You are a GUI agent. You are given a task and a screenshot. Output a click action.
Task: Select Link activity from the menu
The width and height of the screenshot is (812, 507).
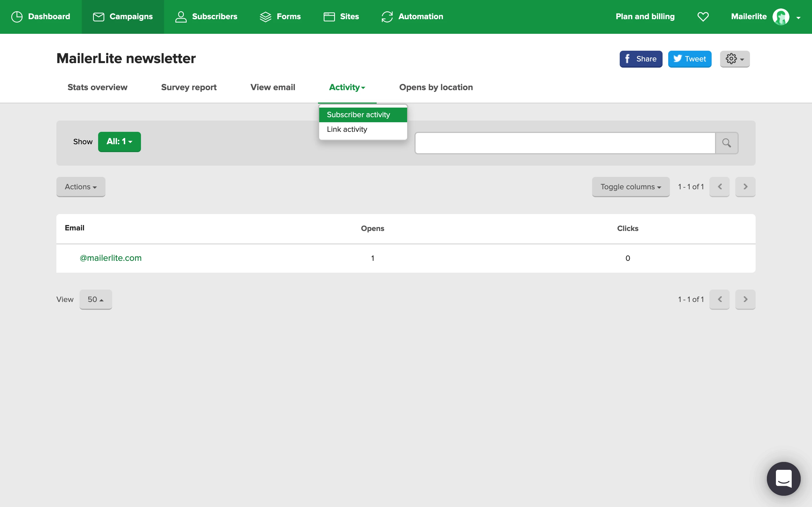pyautogui.click(x=347, y=130)
